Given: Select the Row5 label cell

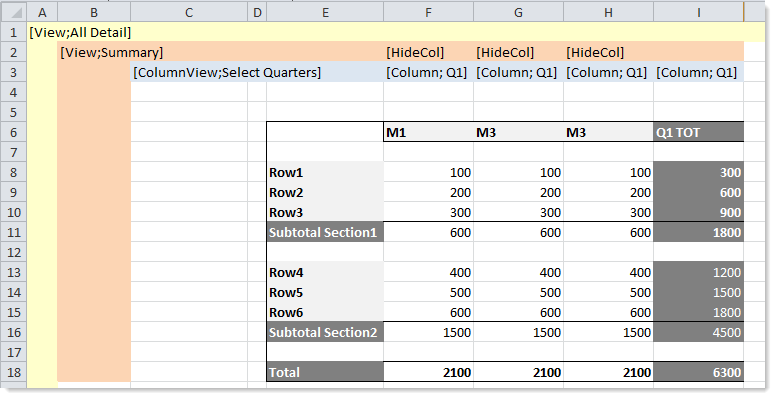Looking at the screenshot, I should 325,292.
